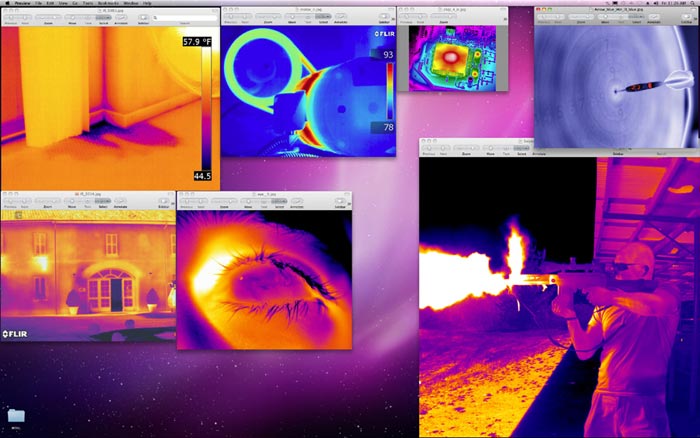Open Select tool dropdown in shooter window

pyautogui.click(x=521, y=148)
